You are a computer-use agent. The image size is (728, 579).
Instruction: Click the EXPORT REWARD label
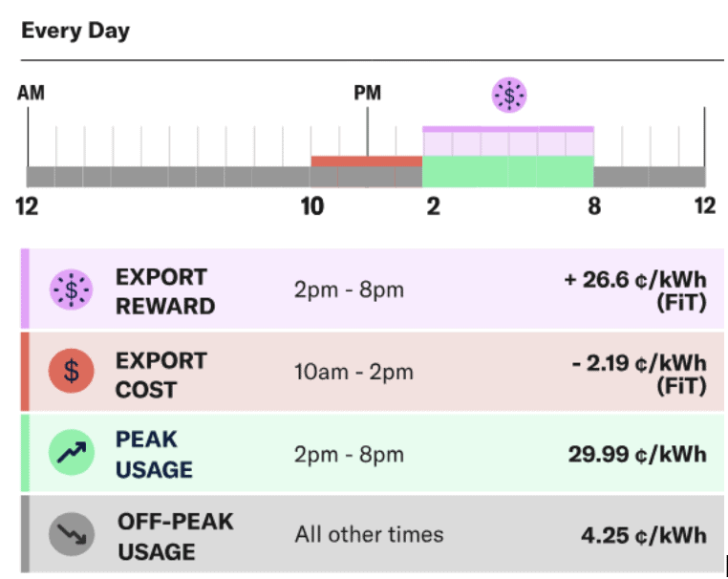[x=165, y=291]
